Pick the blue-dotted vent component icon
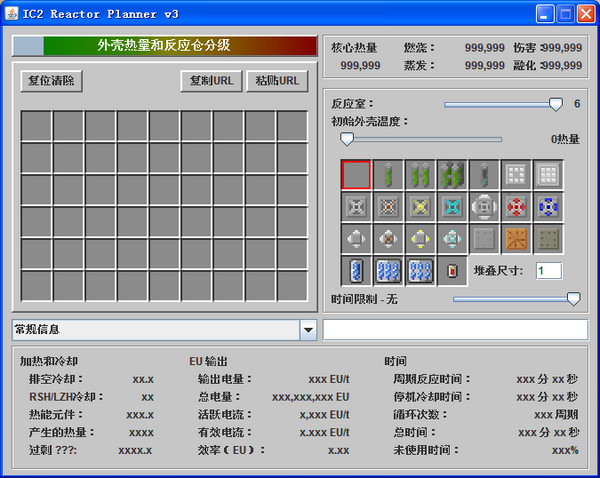This screenshot has width=600, height=478. click(x=548, y=207)
